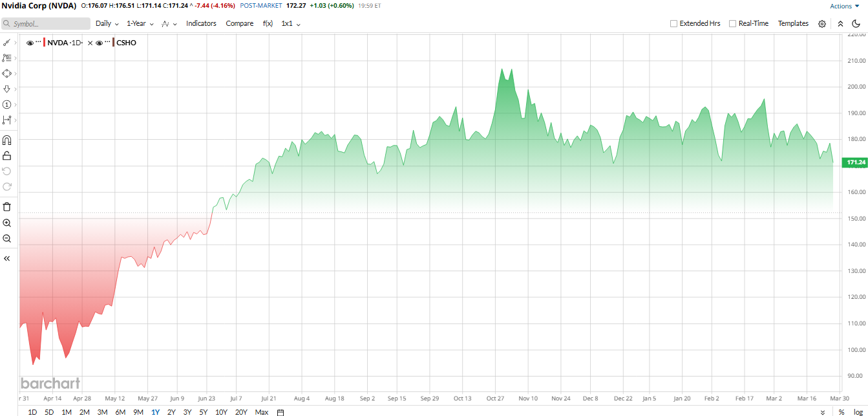Open chart settings gear icon

[822, 23]
